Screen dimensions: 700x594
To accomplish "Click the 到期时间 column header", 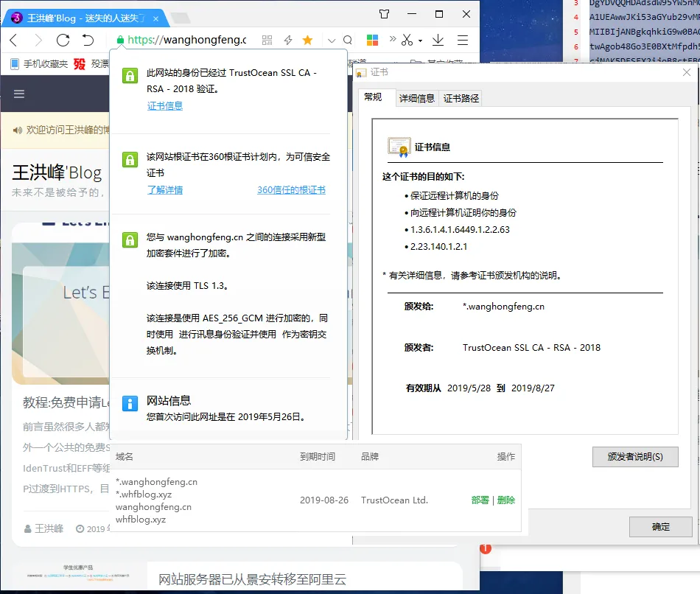I will coord(318,456).
